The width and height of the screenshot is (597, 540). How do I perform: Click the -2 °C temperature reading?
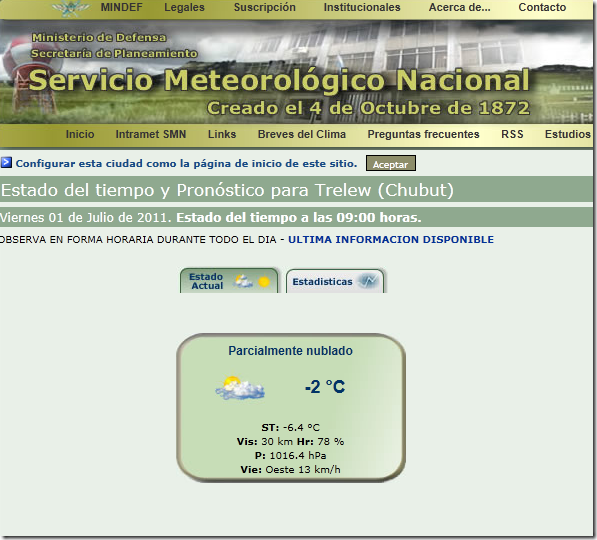pos(325,387)
